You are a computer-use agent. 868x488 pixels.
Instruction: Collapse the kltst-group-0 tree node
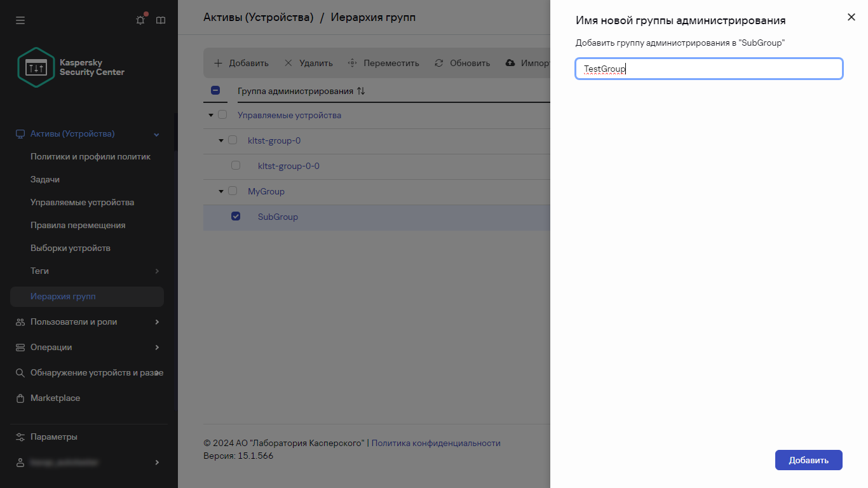click(x=221, y=140)
